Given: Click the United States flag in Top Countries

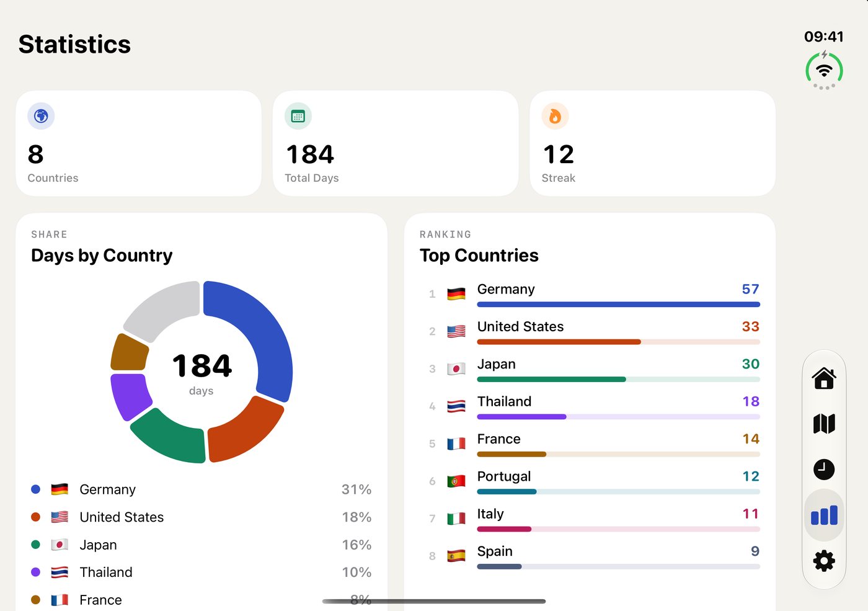Looking at the screenshot, I should pos(456,331).
